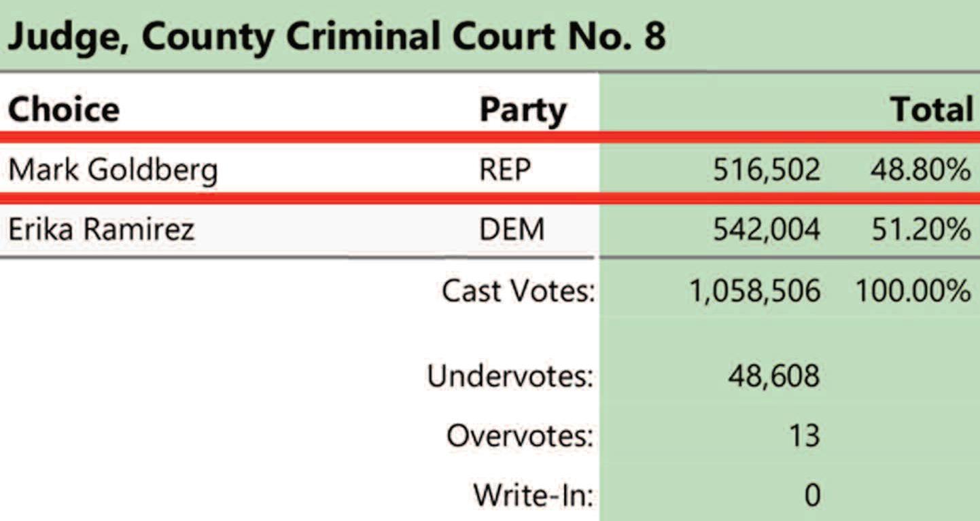Select candidate name Erika Ramirez
This screenshot has width=980, height=521.
[x=101, y=230]
